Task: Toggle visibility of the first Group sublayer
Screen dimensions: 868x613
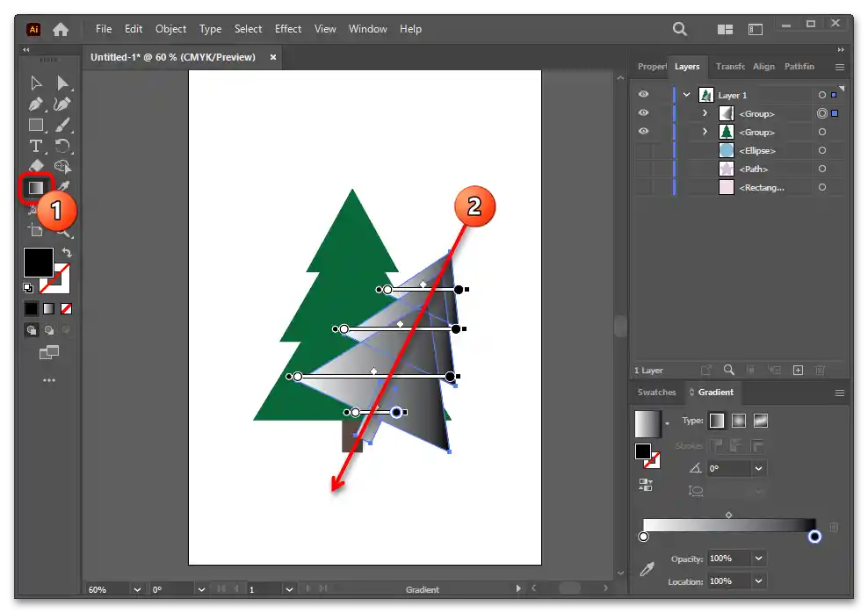Action: click(x=644, y=113)
